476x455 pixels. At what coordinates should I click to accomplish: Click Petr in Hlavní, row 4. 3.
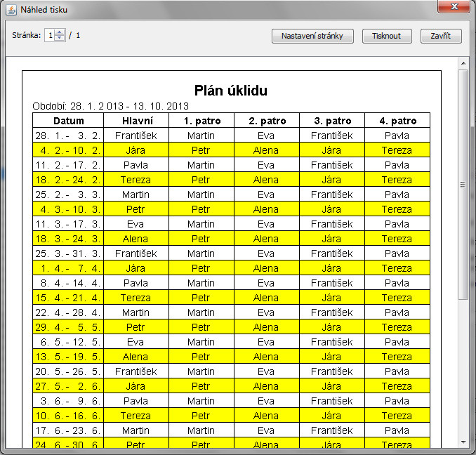135,209
